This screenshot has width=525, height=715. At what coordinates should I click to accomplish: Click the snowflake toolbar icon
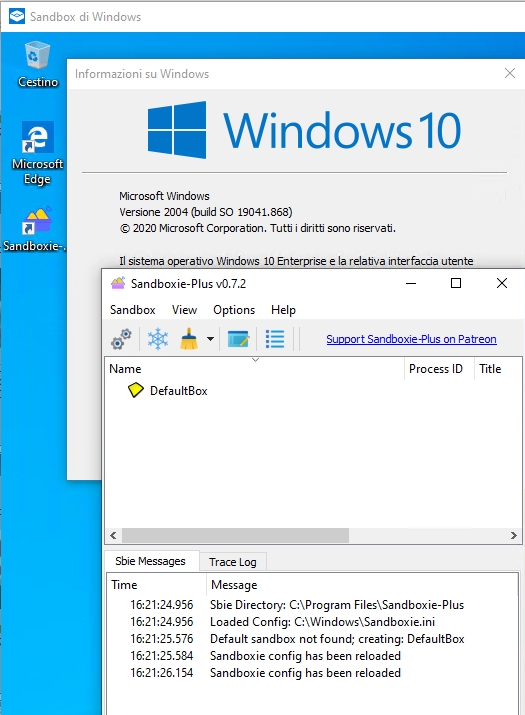pos(158,339)
